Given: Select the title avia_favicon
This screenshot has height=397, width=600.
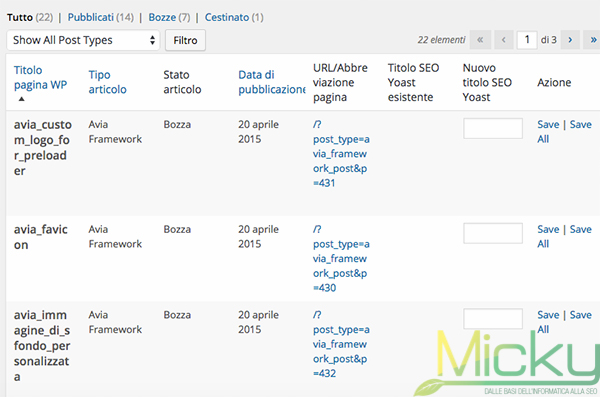Looking at the screenshot, I should pyautogui.click(x=41, y=237).
